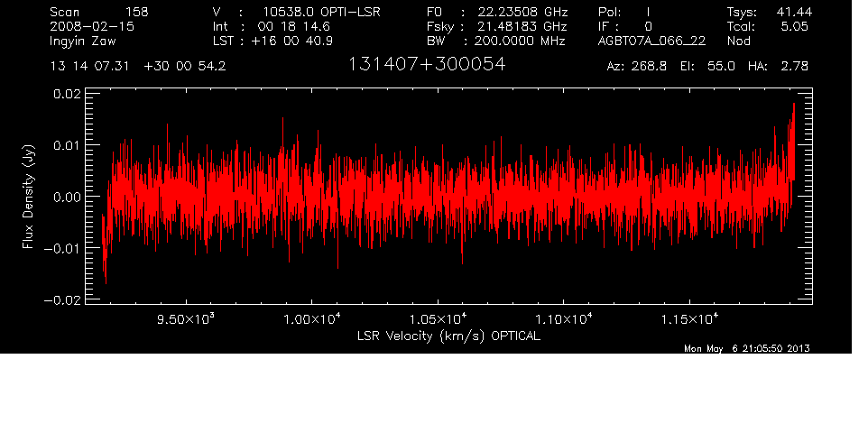Image resolution: width=868 pixels, height=442 pixels.
Task: Click the Pol value I
Action: click(648, 12)
